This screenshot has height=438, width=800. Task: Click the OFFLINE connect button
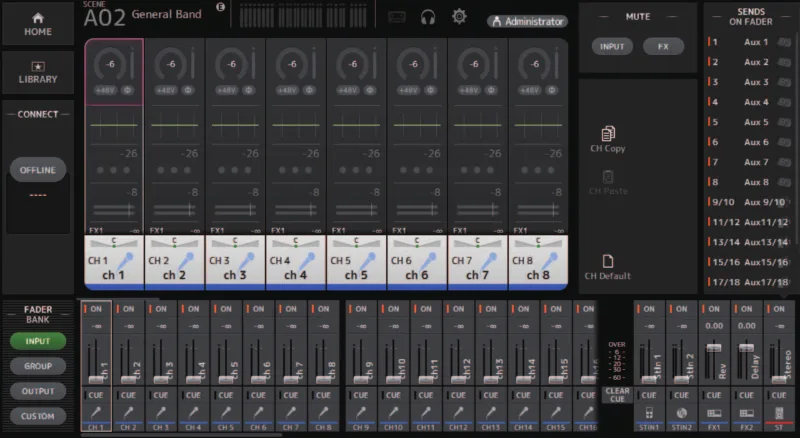pyautogui.click(x=38, y=170)
